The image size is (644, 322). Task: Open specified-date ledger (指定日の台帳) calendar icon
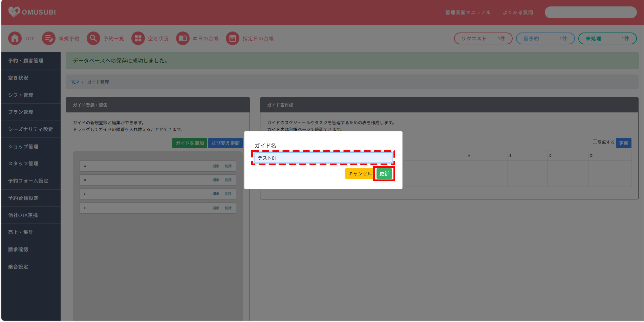pyautogui.click(x=233, y=39)
